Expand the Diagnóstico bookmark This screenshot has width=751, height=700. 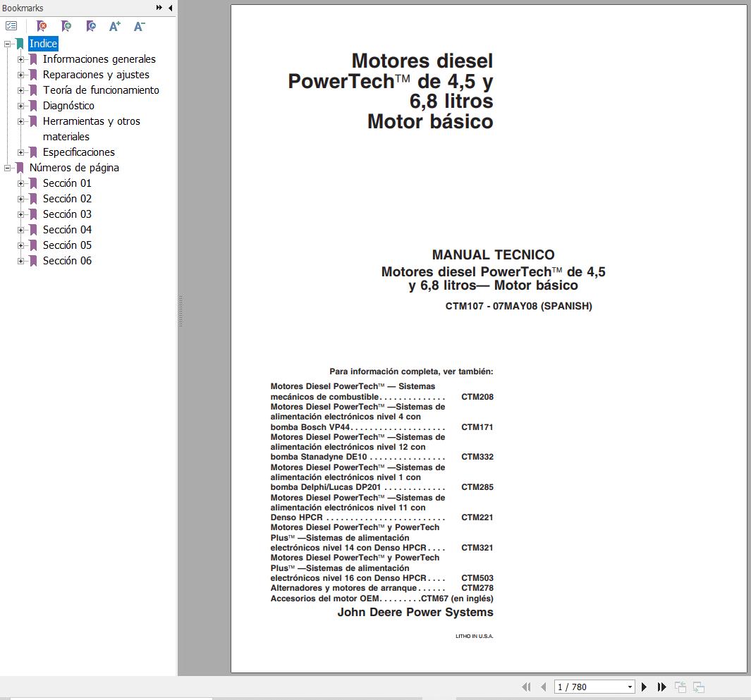20,106
